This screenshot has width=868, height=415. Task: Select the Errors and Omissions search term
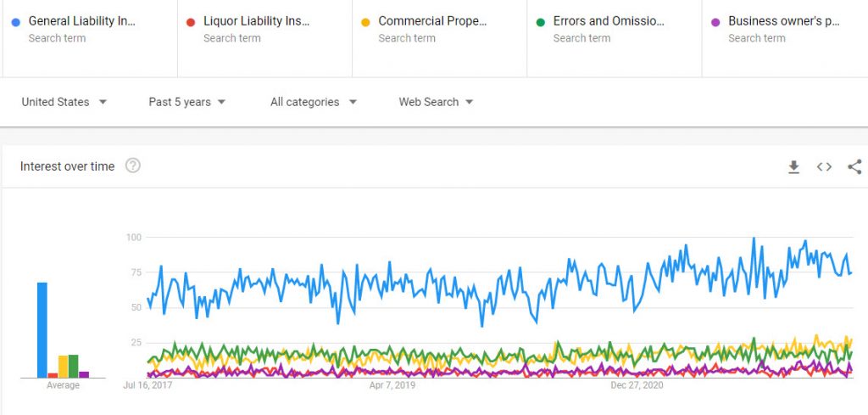(x=609, y=21)
